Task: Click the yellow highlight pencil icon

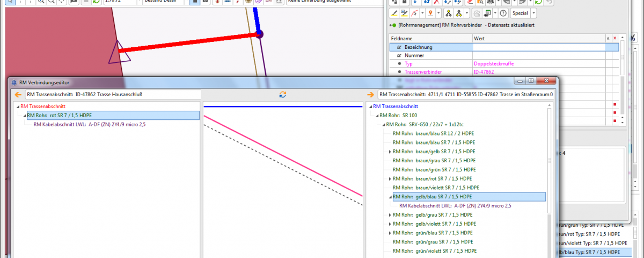Action: click(x=394, y=13)
